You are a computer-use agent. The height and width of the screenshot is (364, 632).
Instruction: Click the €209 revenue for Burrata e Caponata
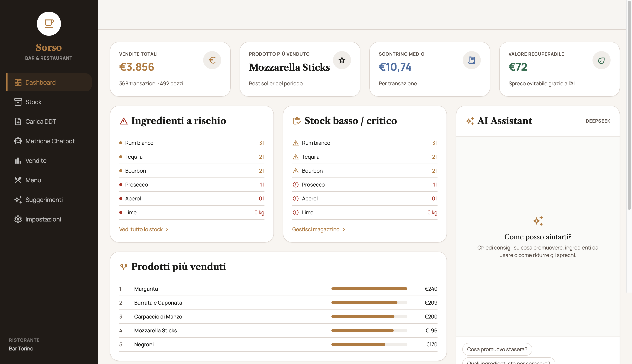pyautogui.click(x=431, y=303)
